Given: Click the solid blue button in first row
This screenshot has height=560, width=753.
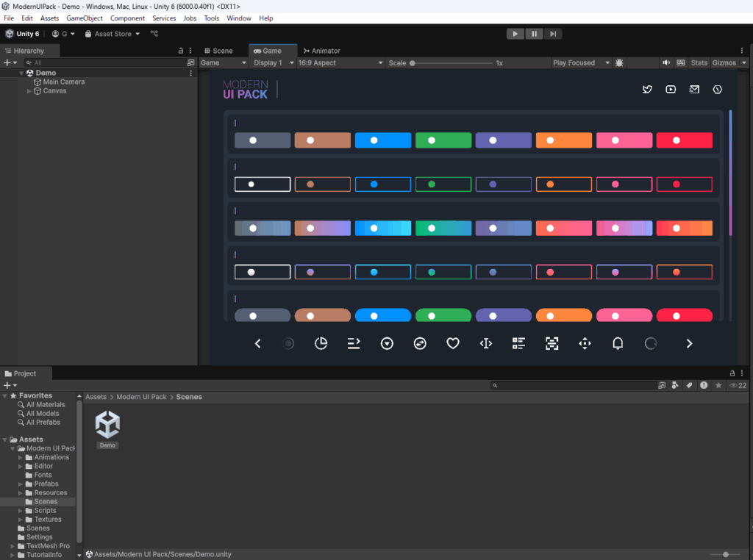Looking at the screenshot, I should [x=382, y=140].
